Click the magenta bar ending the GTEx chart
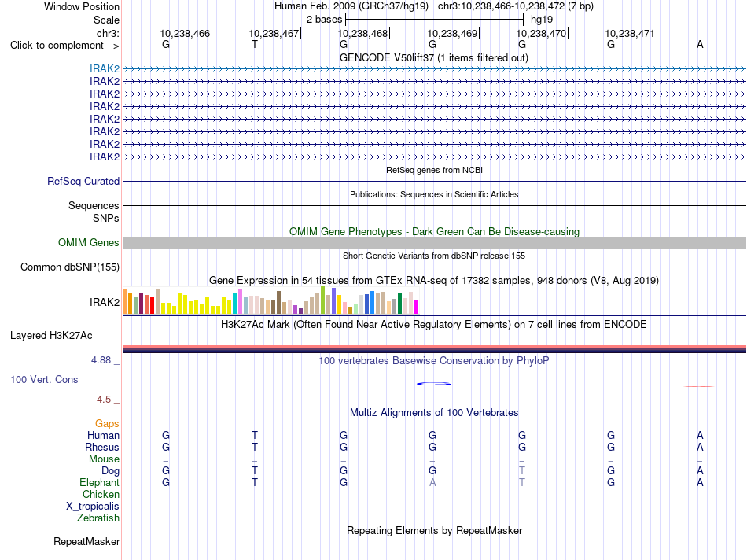This screenshot has width=747, height=560. (x=417, y=307)
